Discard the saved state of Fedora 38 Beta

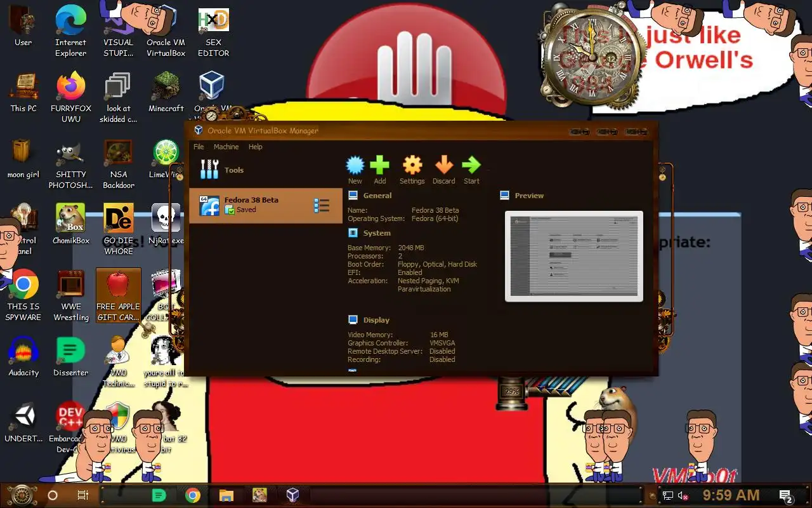(444, 170)
